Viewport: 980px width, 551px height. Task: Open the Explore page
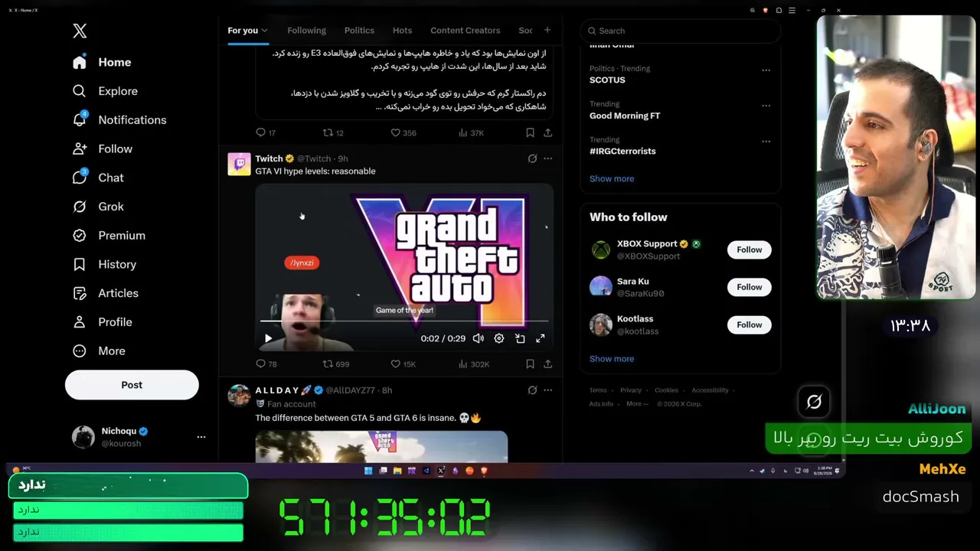pos(105,91)
